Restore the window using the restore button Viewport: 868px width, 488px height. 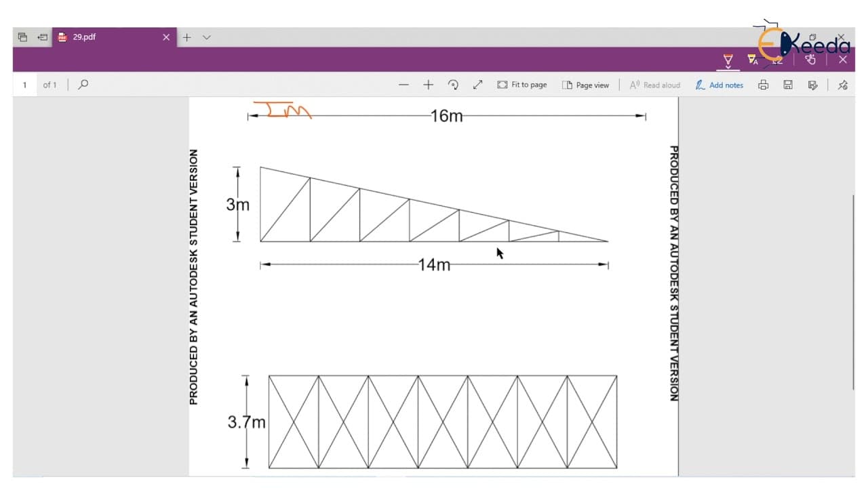point(812,37)
